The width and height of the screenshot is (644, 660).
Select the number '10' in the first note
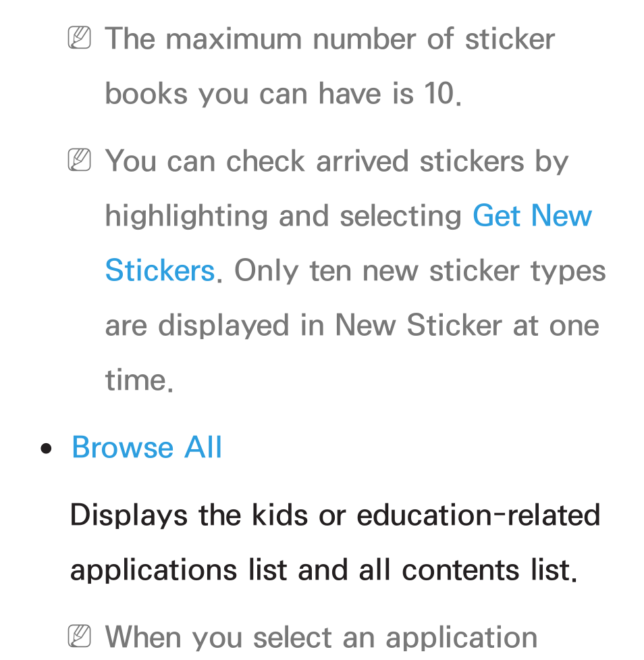[x=439, y=93]
